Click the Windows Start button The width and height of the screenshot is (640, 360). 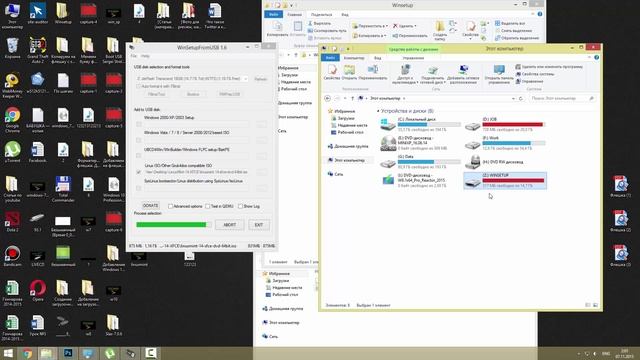tap(8, 353)
